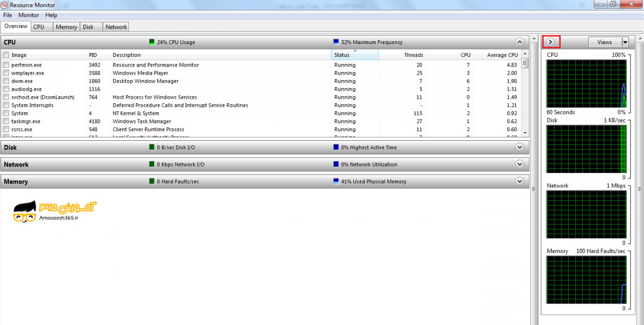
Task: Hide the graphs pane with arrow button
Action: pos(551,42)
